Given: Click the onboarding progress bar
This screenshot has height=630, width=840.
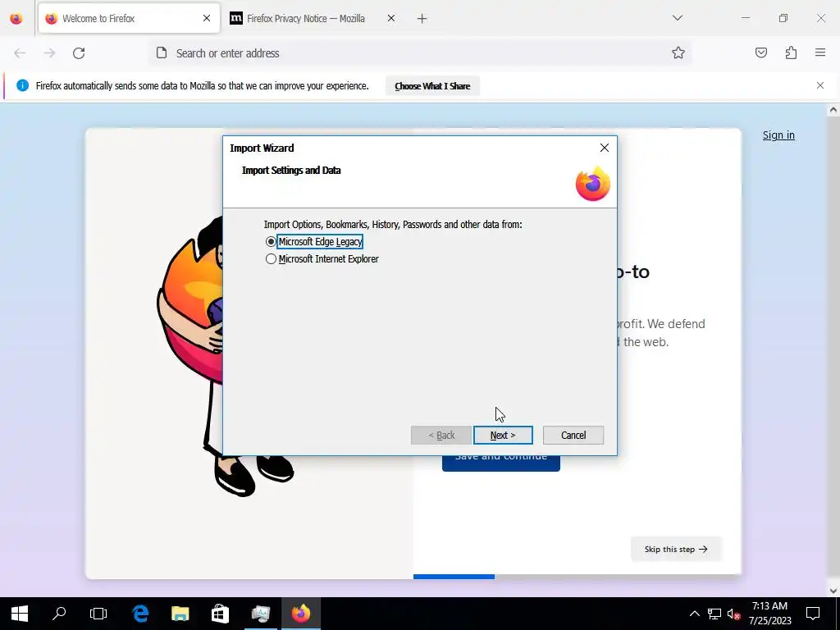Looking at the screenshot, I should (577, 577).
